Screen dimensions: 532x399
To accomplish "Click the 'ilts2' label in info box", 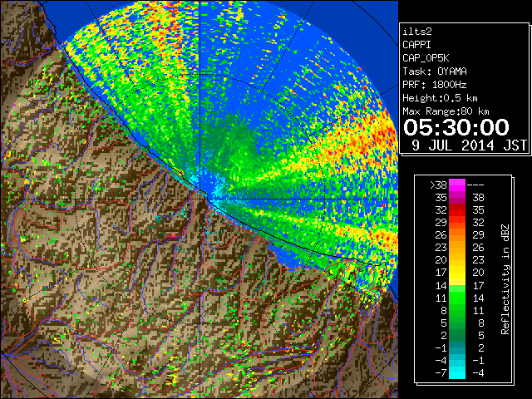I will (x=417, y=32).
